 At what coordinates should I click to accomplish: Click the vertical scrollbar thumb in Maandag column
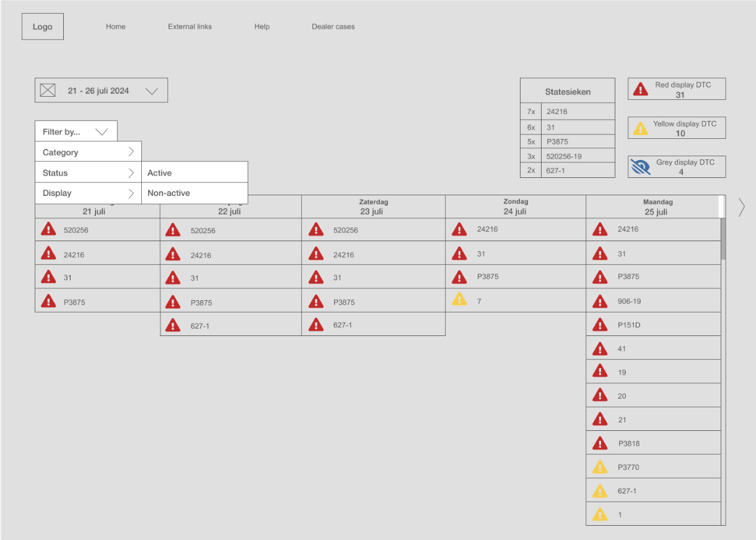[723, 238]
